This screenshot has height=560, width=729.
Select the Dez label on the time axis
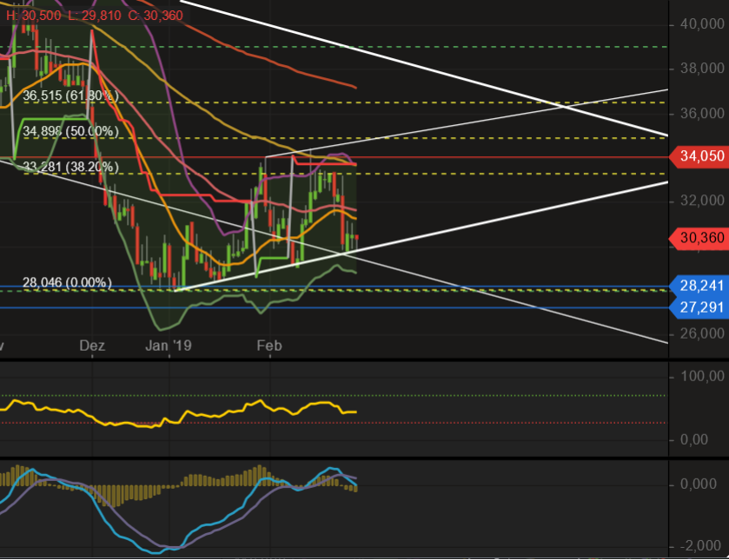[92, 345]
